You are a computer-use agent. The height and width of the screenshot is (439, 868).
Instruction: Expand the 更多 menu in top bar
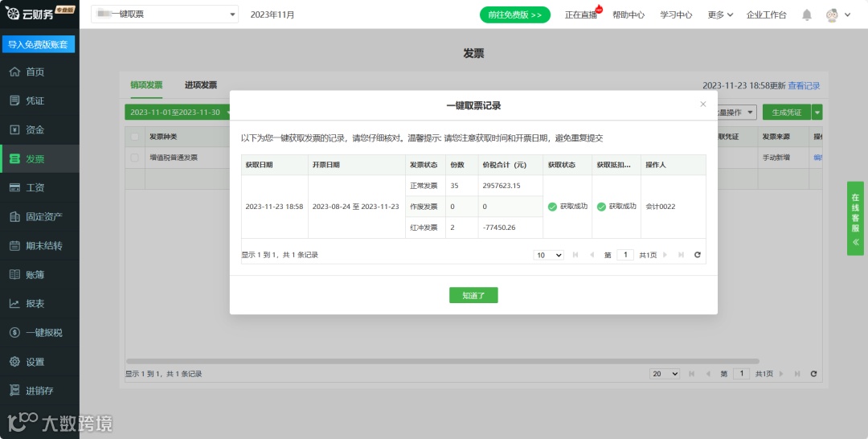click(x=720, y=15)
